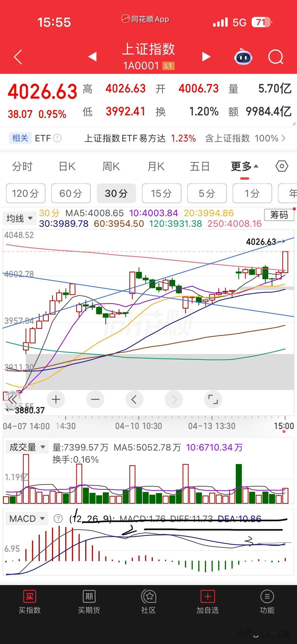Screen dimensions: 297x644
Task: Enter fullscreen chart mode
Action: (213, 399)
